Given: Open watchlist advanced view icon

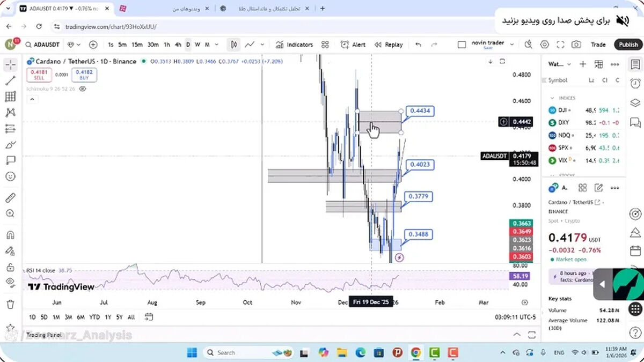Looking at the screenshot, I should point(598,64).
